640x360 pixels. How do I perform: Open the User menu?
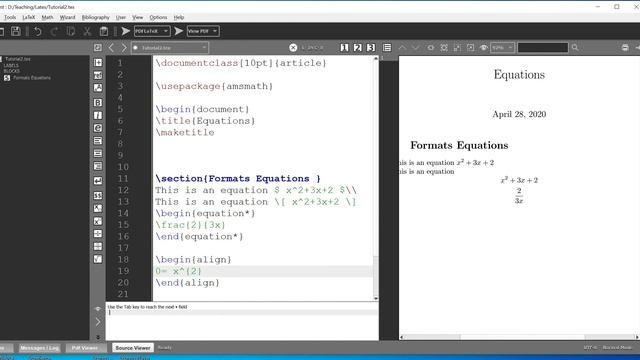pyautogui.click(x=121, y=17)
